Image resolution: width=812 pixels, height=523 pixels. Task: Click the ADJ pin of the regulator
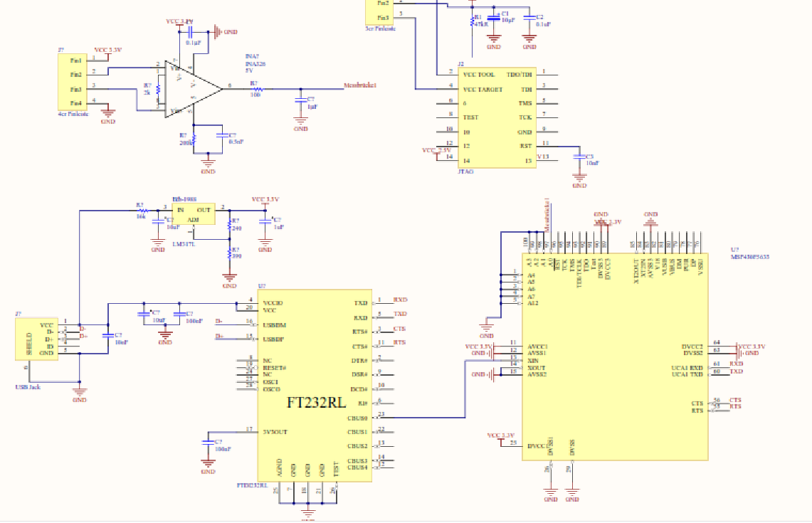pos(193,220)
